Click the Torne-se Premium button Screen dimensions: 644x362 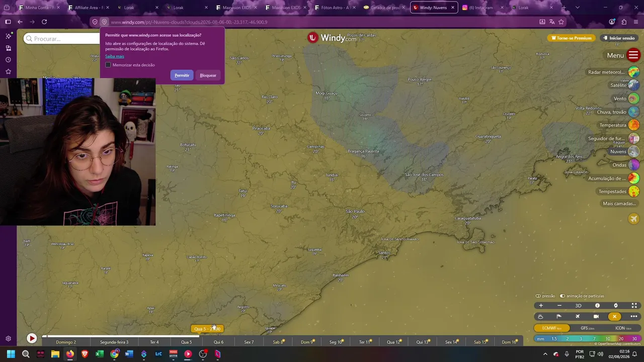click(572, 38)
